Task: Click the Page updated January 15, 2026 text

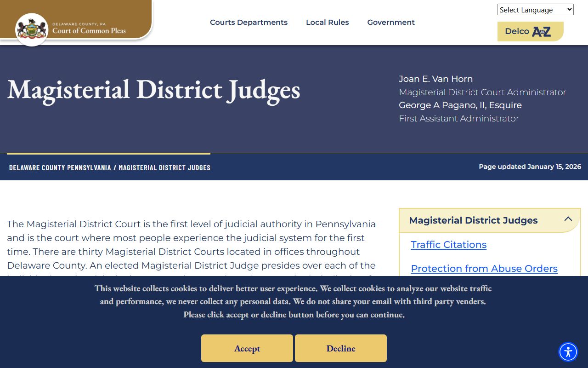Action: (530, 167)
